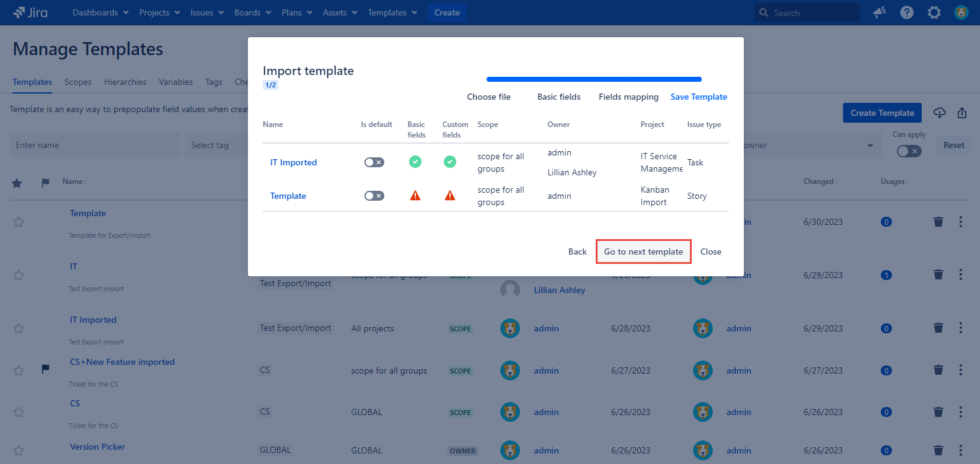Click the Enter name filter field

click(x=94, y=145)
